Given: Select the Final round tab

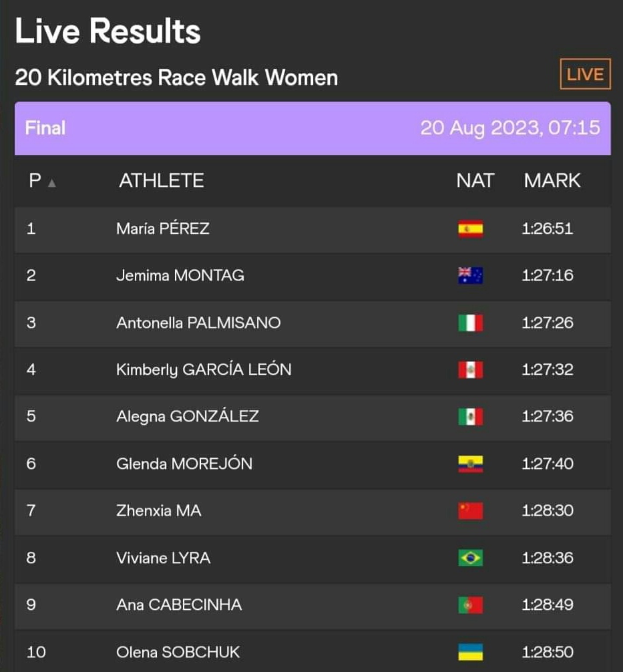Looking at the screenshot, I should (x=45, y=128).
